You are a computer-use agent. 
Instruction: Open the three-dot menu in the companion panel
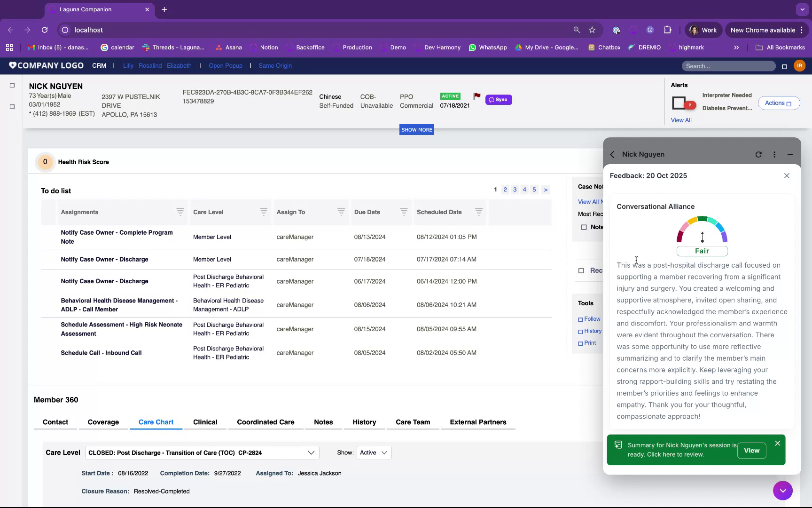click(x=774, y=154)
